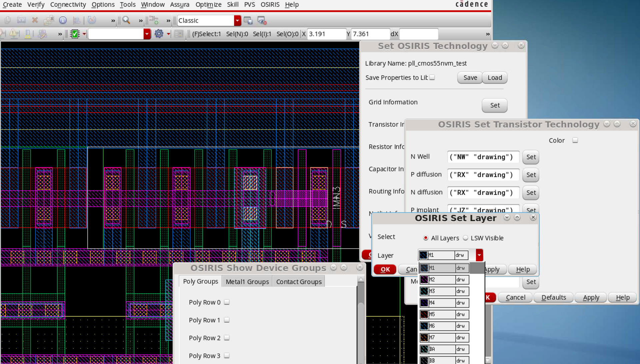Open the empty combo box dropdown arrow

(147, 34)
